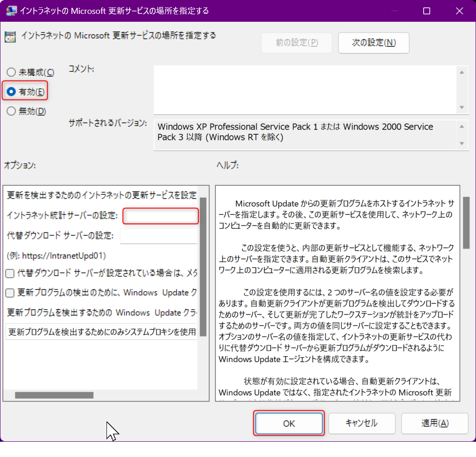
Task: Click the supported versions scroll down arrow
Action: click(x=462, y=144)
